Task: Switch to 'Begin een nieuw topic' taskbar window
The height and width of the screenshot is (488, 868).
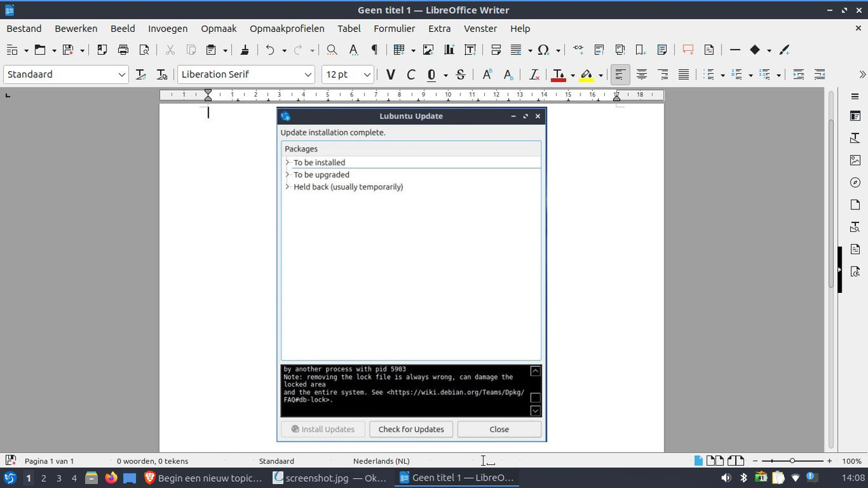Action: point(203,478)
